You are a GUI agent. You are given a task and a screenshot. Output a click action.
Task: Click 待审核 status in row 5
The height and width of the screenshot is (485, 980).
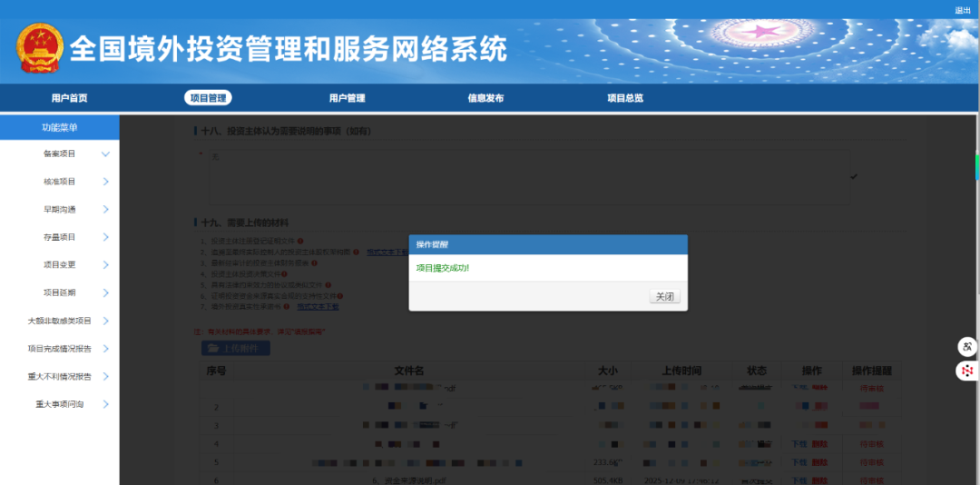pos(872,462)
